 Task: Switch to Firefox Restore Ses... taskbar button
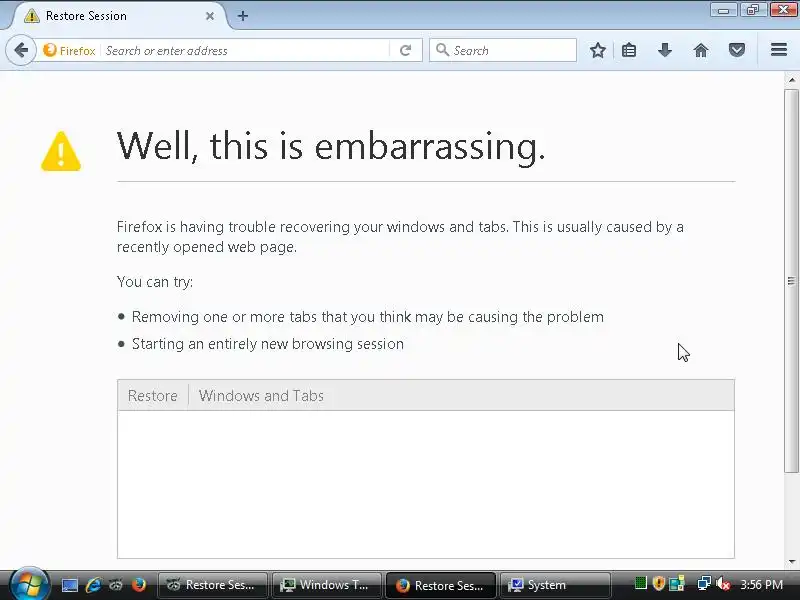440,585
